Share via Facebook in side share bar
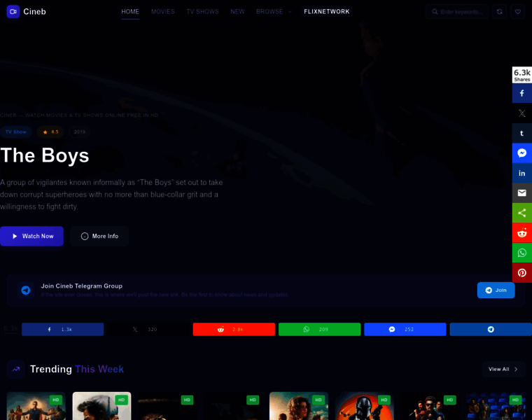 pos(521,93)
